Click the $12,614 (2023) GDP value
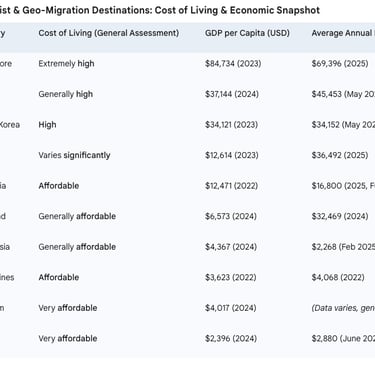This screenshot has width=375, height=366. (x=232, y=155)
